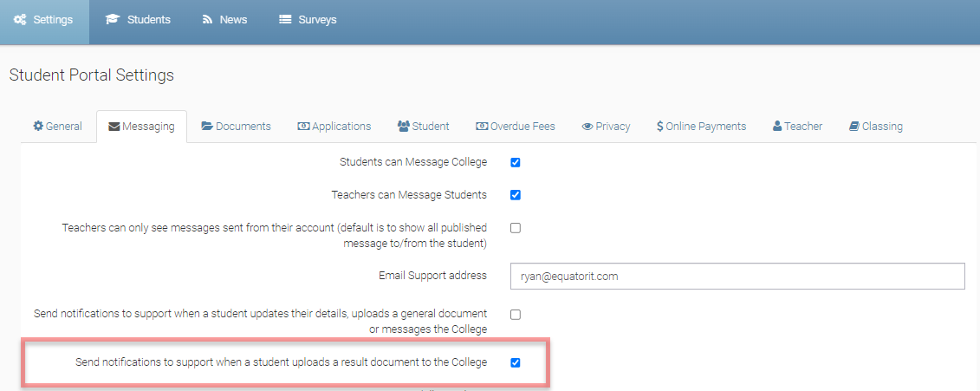Click the dollar icon for Online Payments
The width and height of the screenshot is (980, 391).
[x=660, y=127]
